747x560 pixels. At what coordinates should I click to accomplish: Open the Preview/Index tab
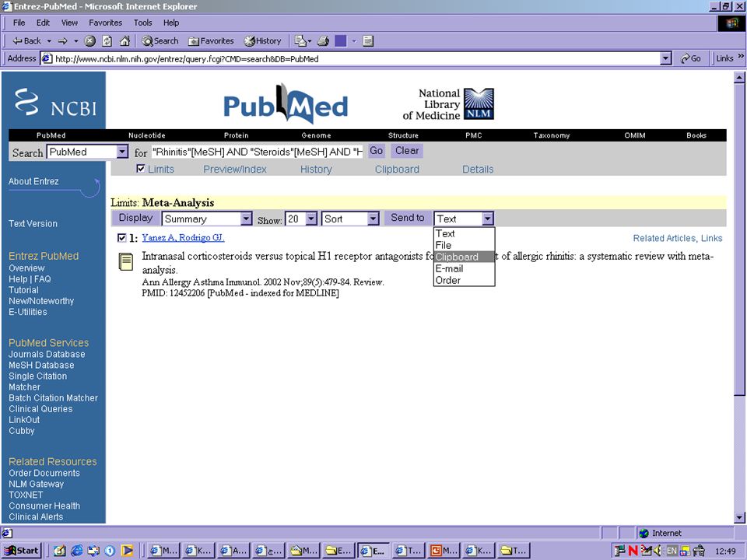click(x=235, y=169)
